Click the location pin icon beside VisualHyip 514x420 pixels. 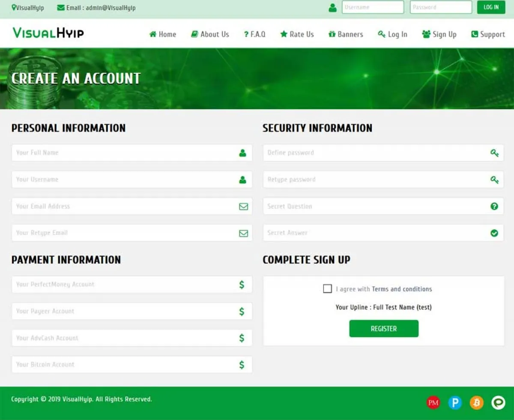point(14,7)
